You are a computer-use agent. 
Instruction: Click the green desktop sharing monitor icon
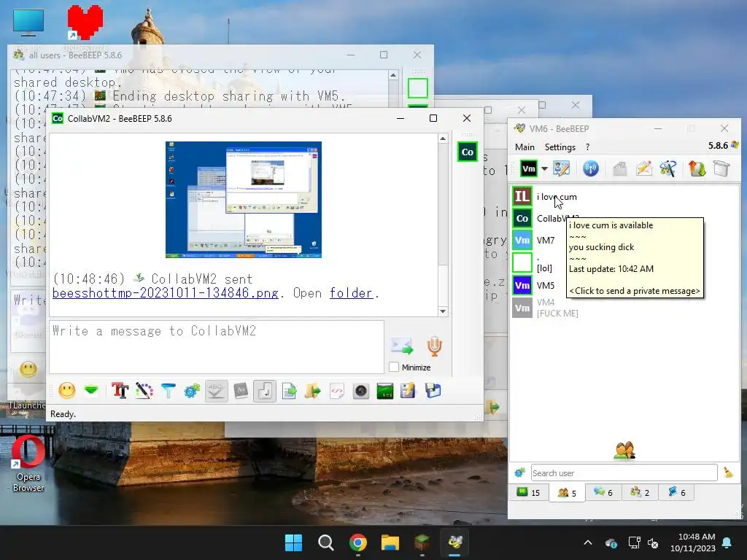384,391
